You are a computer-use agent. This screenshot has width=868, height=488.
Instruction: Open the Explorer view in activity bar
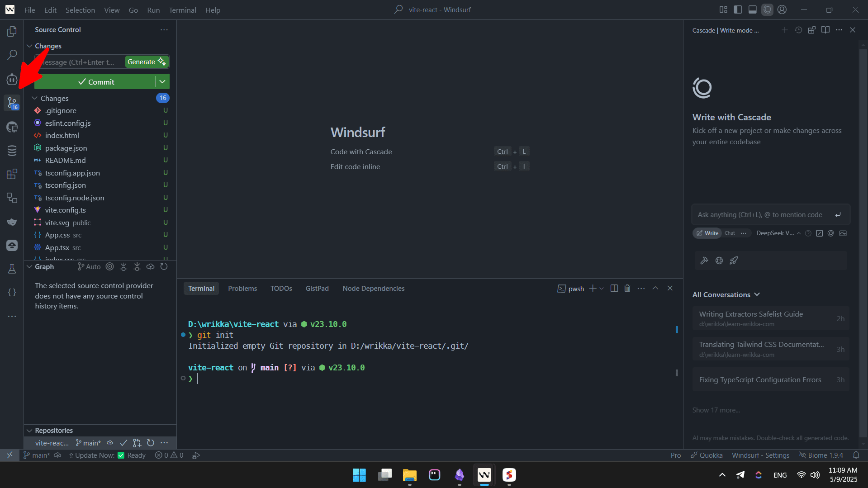(x=12, y=31)
